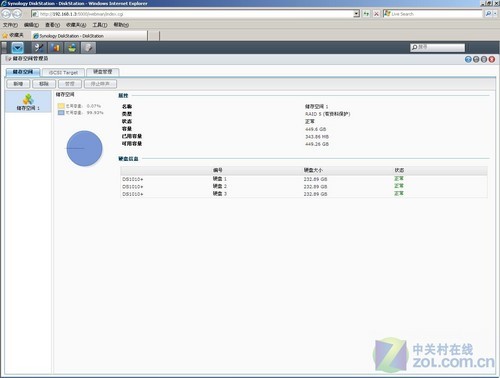The height and width of the screenshot is (378, 500).
Task: Open the 查看(V) menu
Action: click(x=52, y=25)
